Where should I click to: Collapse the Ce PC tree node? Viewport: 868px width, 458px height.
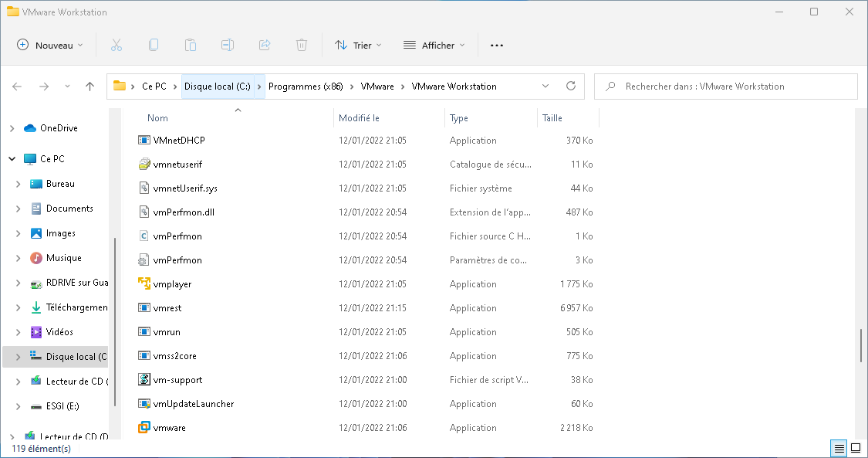[12, 159]
